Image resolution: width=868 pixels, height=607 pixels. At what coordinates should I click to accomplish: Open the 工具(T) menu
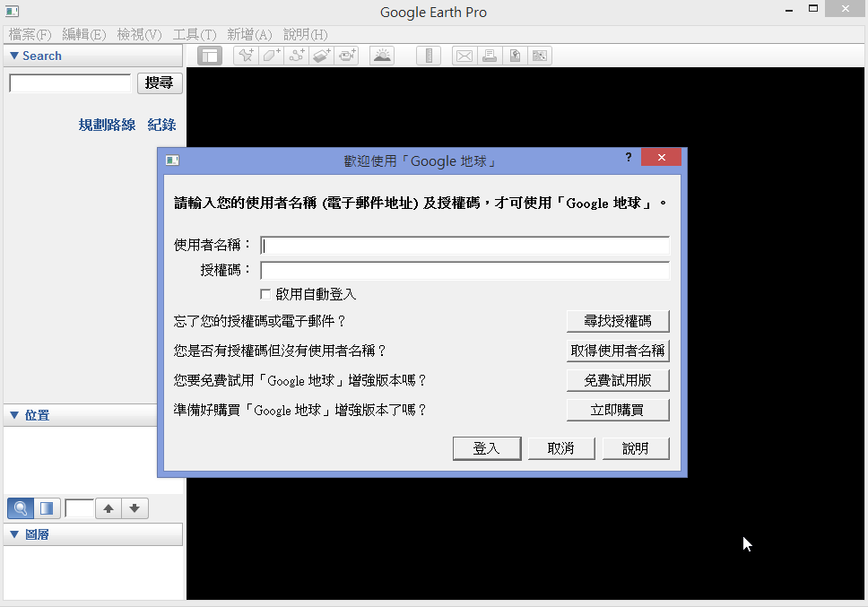[195, 35]
